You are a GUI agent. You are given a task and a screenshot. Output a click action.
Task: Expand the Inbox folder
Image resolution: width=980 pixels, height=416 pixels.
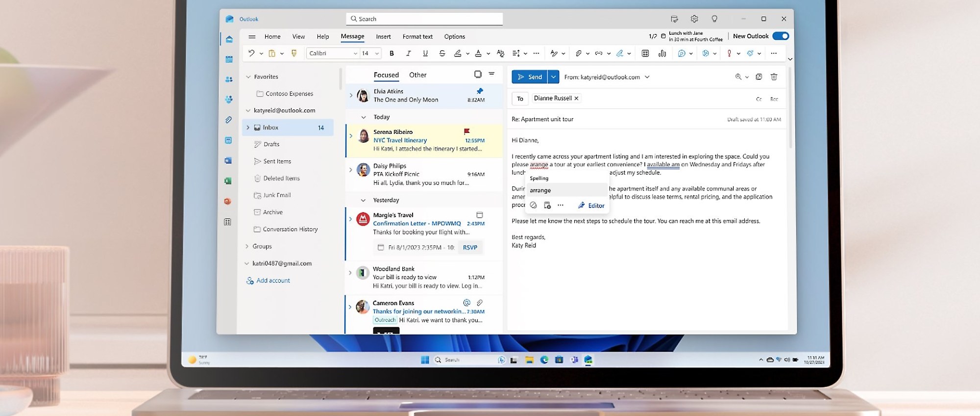pyautogui.click(x=248, y=128)
